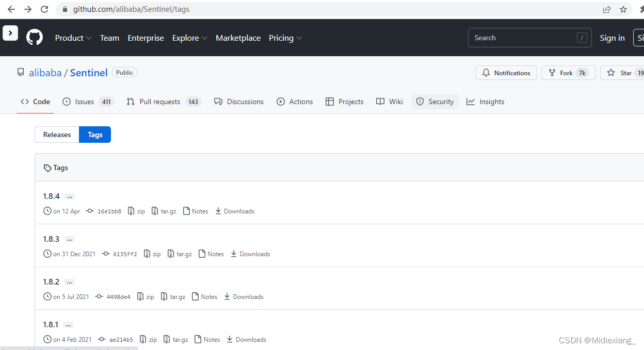Viewport: 644px width, 350px height.
Task: Open the Product dropdown menu
Action: (x=73, y=38)
